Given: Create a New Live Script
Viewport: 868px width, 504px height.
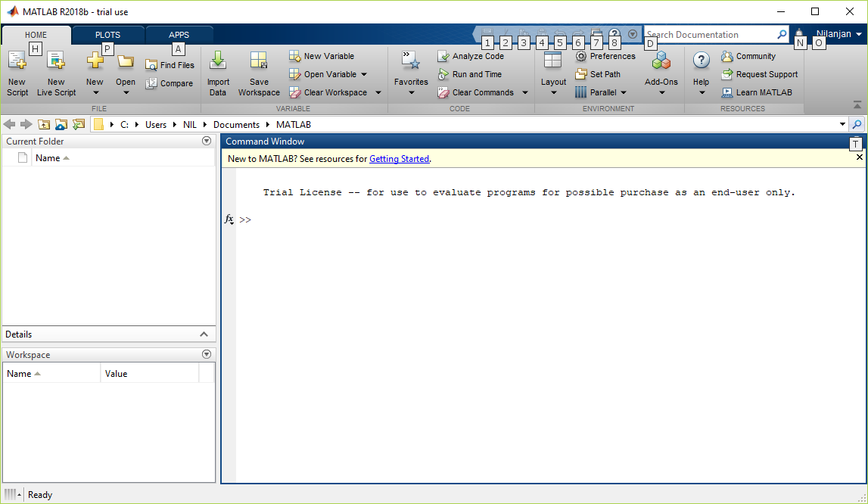Looking at the screenshot, I should [x=56, y=73].
